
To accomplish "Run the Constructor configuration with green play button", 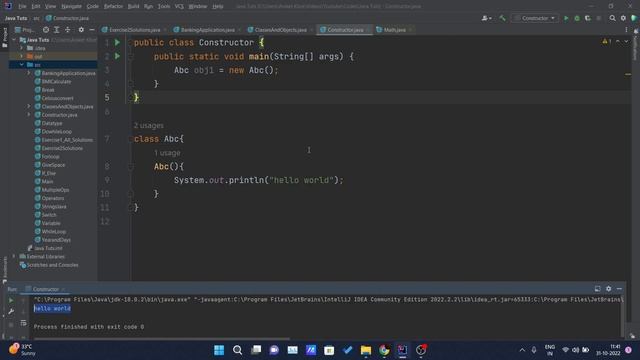I will point(566,18).
